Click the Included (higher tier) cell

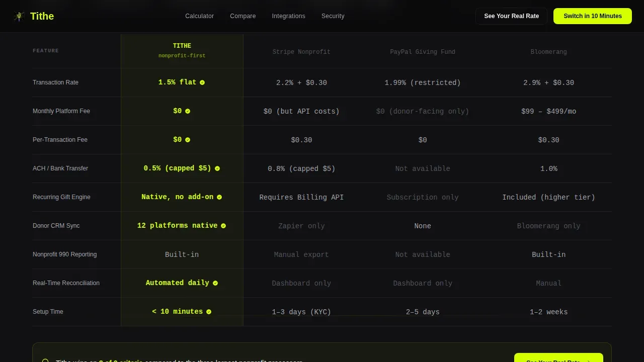coord(548,198)
